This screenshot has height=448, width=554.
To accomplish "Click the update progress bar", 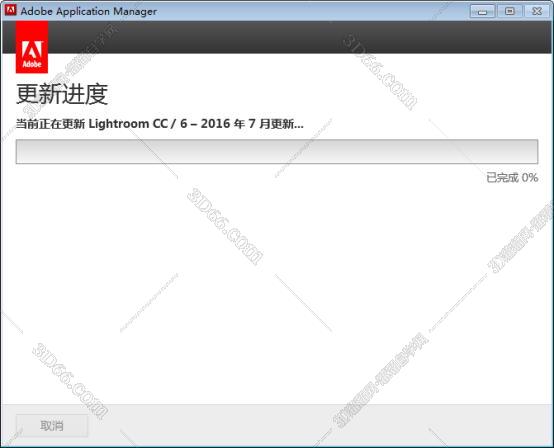I will [277, 152].
